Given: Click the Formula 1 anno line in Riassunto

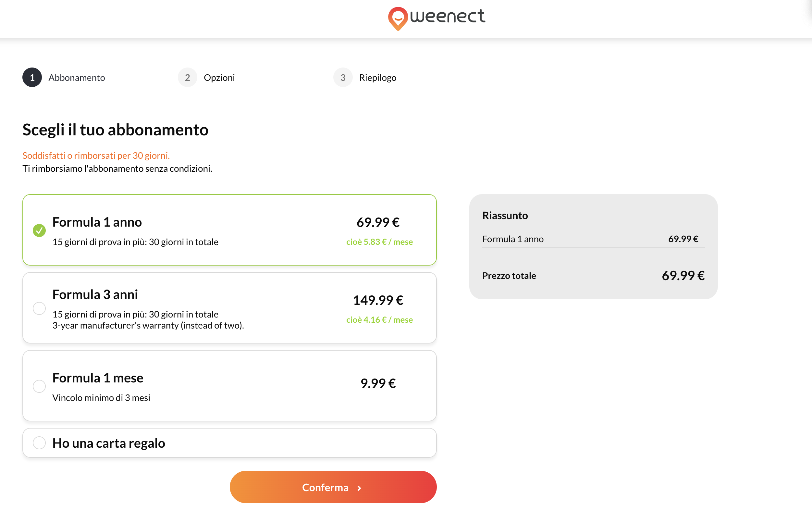Looking at the screenshot, I should [x=594, y=239].
